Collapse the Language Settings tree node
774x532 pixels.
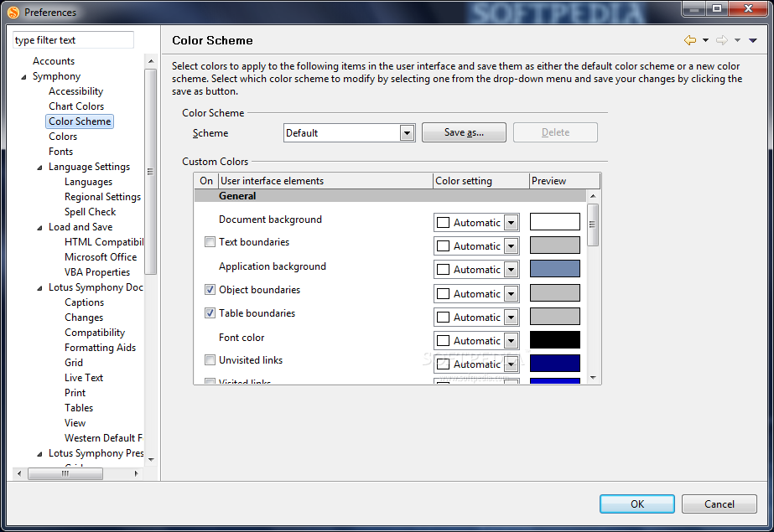pos(39,168)
